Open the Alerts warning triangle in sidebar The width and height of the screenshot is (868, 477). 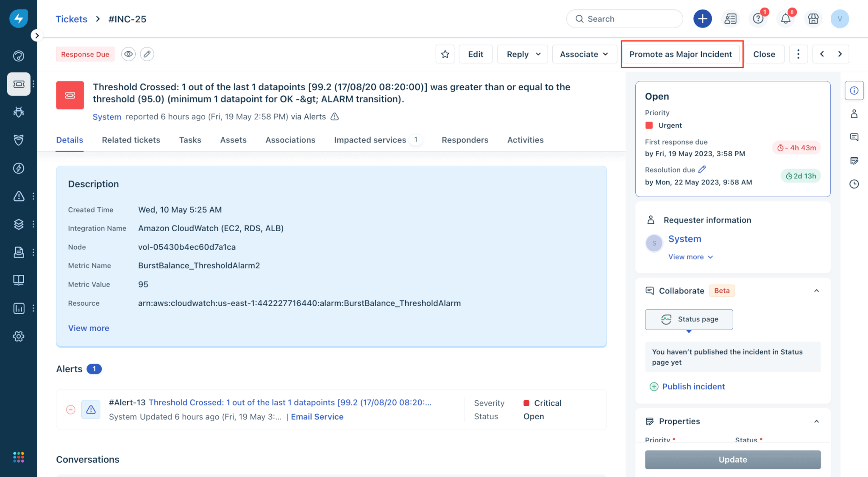[x=19, y=196]
